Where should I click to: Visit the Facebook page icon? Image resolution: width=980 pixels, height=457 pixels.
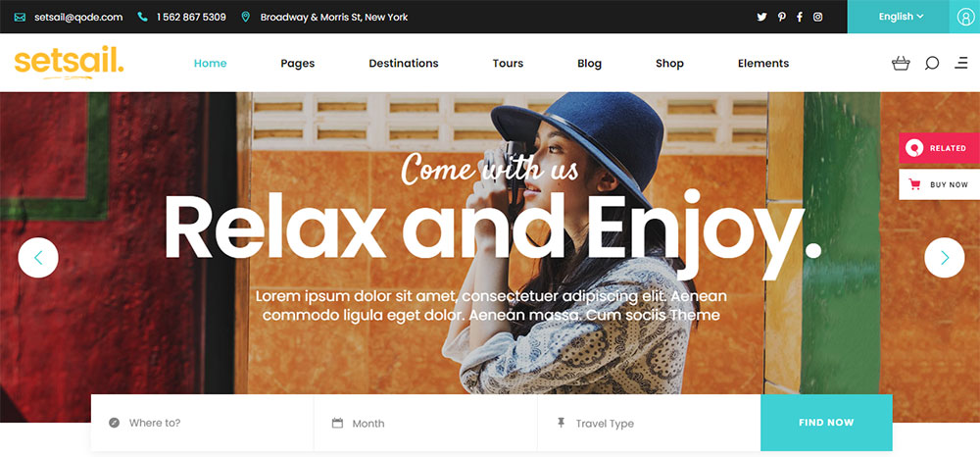tap(800, 17)
